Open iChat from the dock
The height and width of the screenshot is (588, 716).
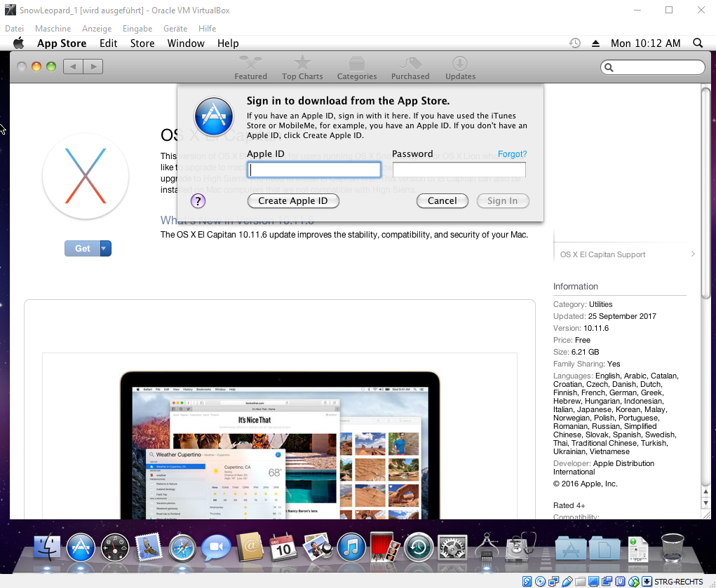tap(216, 547)
